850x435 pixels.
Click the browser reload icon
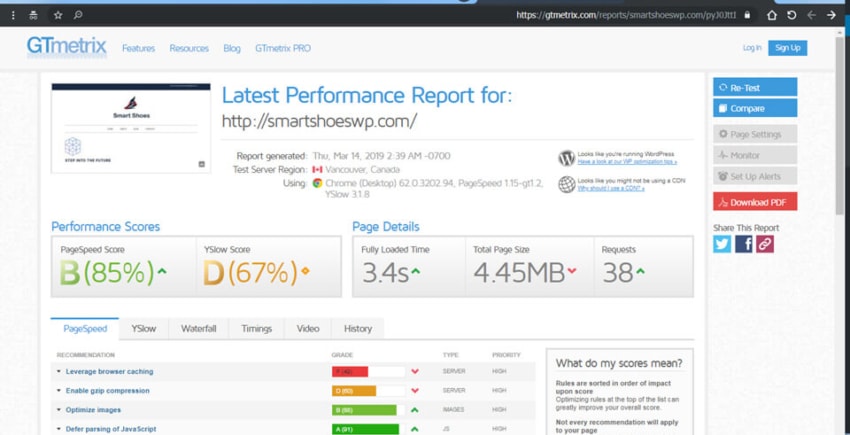click(791, 15)
